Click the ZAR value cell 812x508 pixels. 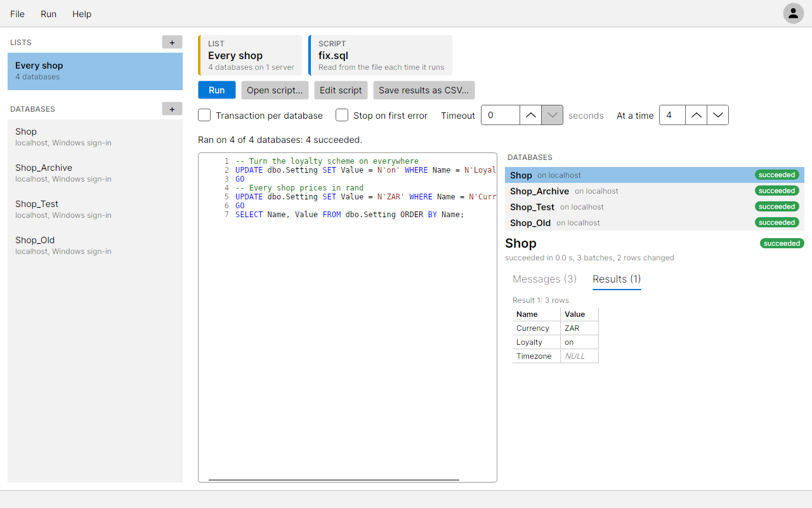pyautogui.click(x=579, y=328)
